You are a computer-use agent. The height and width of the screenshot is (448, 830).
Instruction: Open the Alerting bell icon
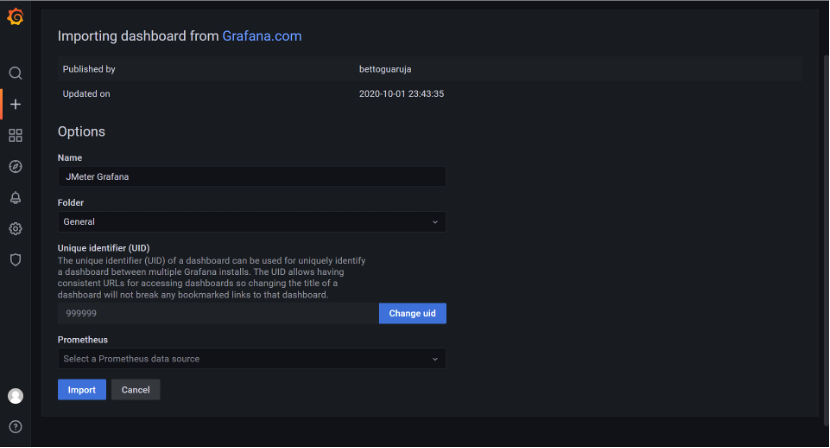coord(15,198)
